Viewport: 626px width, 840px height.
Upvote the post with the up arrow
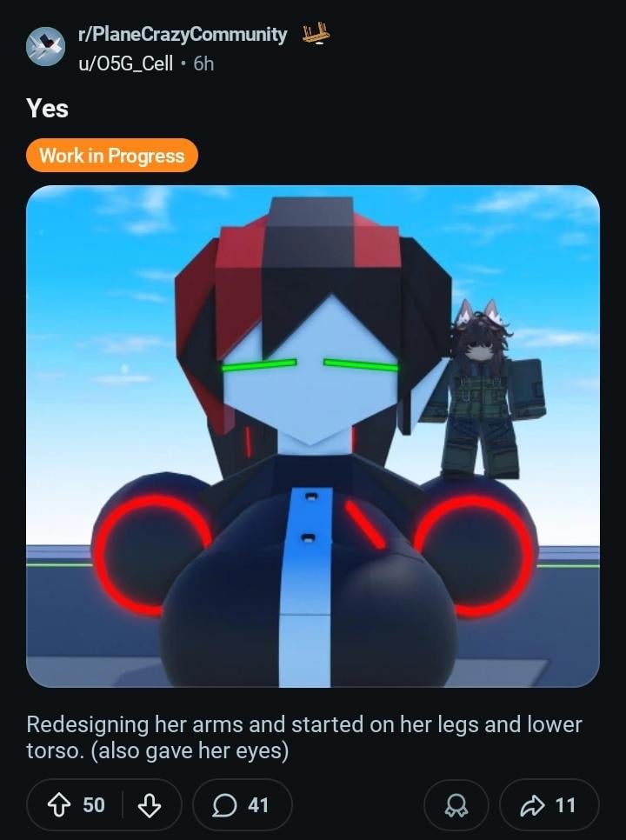[59, 804]
